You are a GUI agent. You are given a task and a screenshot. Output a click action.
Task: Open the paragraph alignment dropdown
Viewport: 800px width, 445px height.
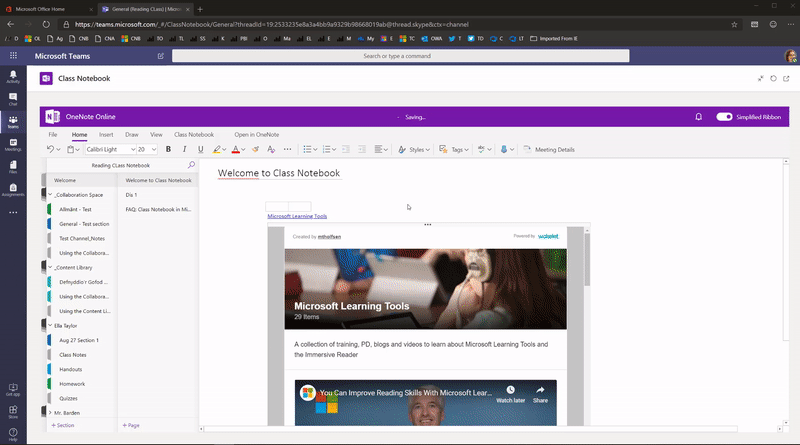tap(381, 150)
